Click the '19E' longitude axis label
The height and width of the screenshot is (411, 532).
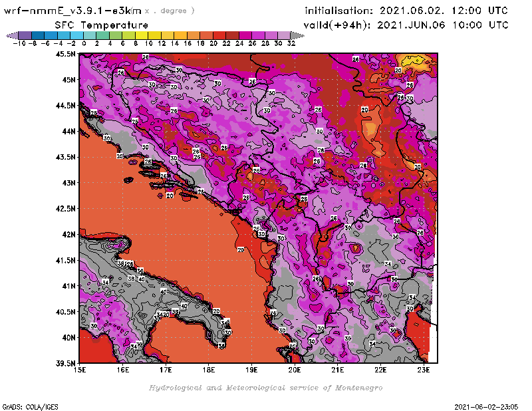tap(252, 370)
